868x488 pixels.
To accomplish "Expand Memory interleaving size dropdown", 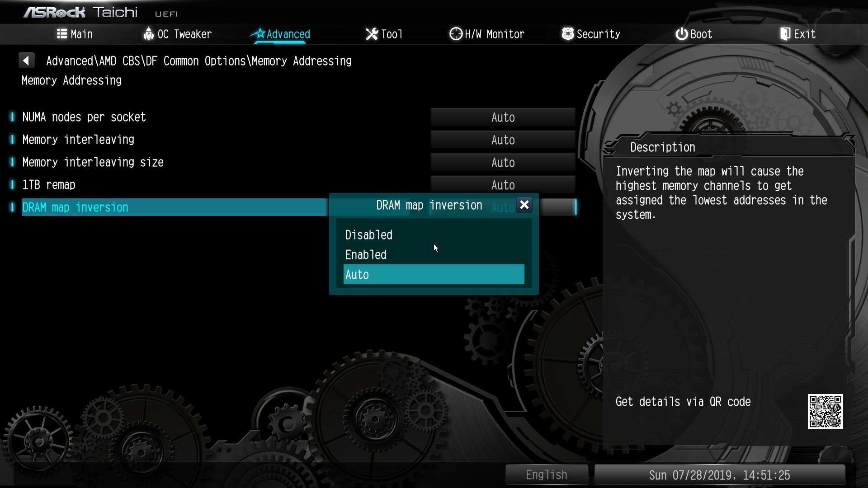I will 503,162.
